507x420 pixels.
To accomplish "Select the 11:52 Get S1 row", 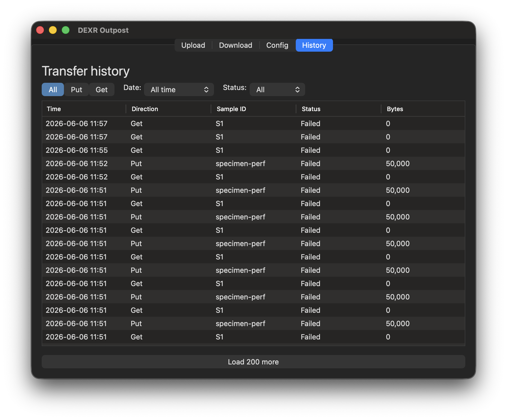I will pyautogui.click(x=254, y=177).
